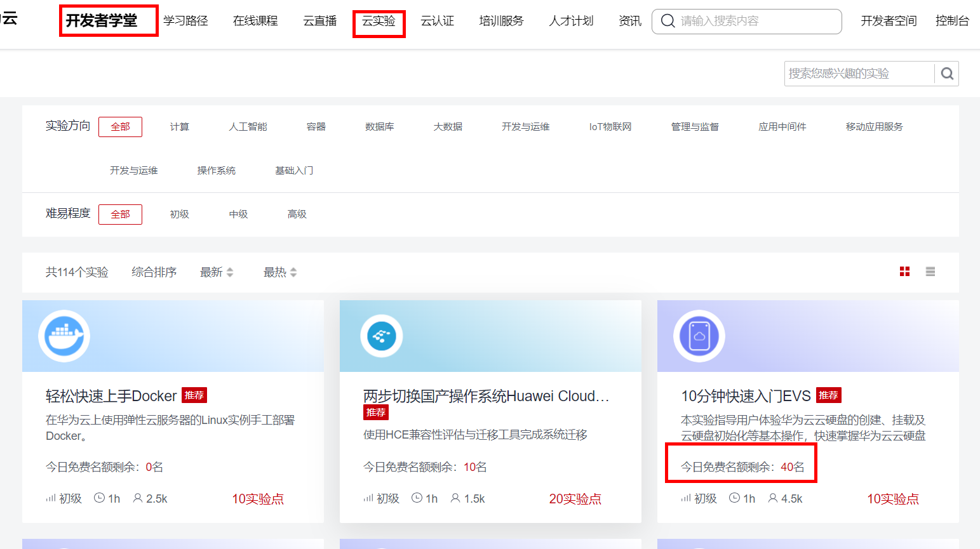
Task: Click the 20实验点 price text
Action: click(x=575, y=499)
